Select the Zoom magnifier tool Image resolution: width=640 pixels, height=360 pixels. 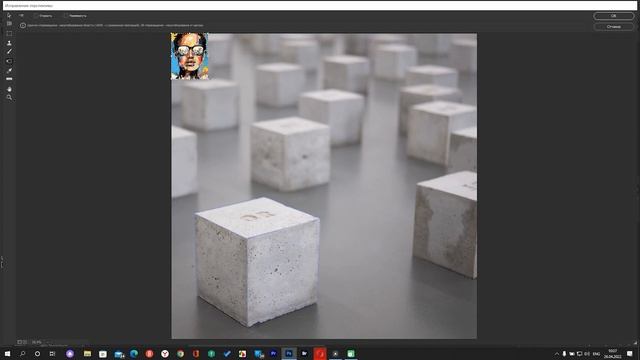9,98
